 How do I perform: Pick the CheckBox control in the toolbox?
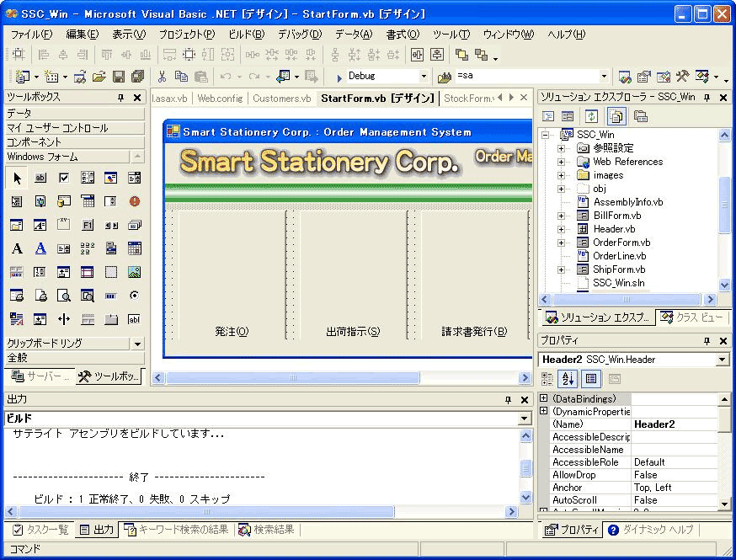coord(64,178)
